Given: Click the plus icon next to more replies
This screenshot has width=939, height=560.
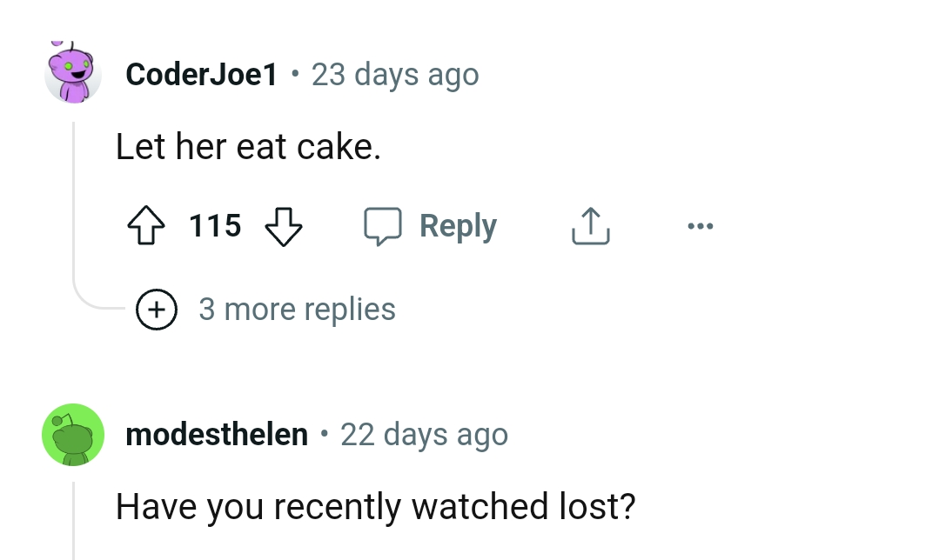Looking at the screenshot, I should click(x=157, y=309).
